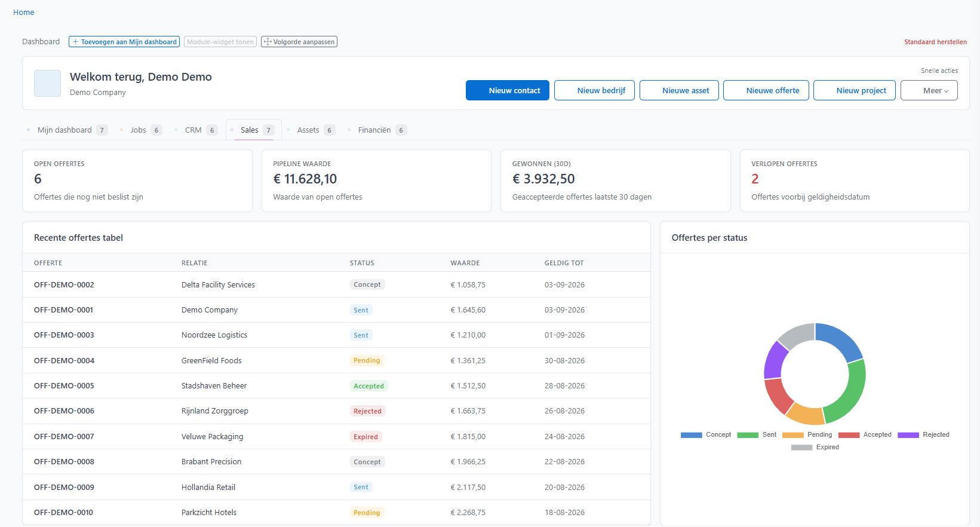Click the Gewonnen (30D) card
Viewport: 980px width, 527px height.
[x=616, y=180]
